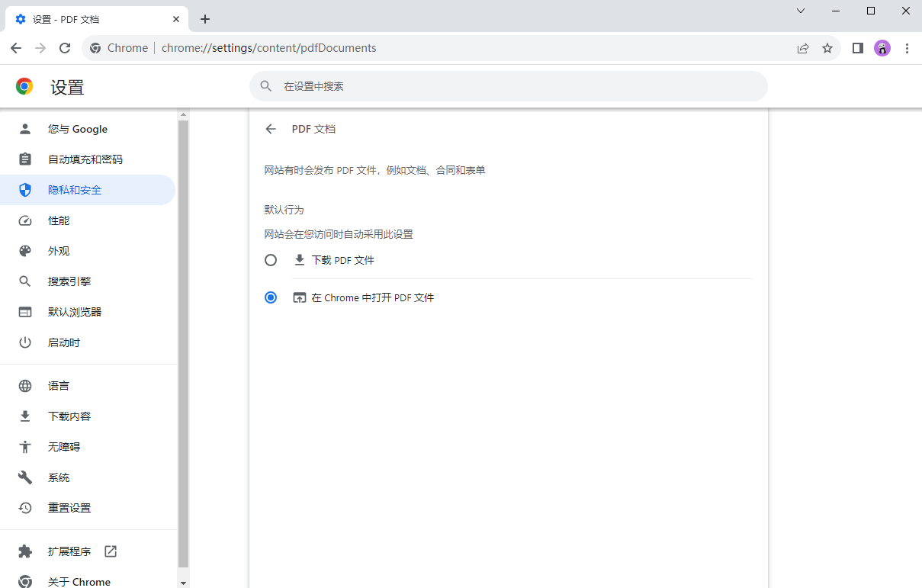Click the magnifier icon for 搜索引擎

[25, 281]
